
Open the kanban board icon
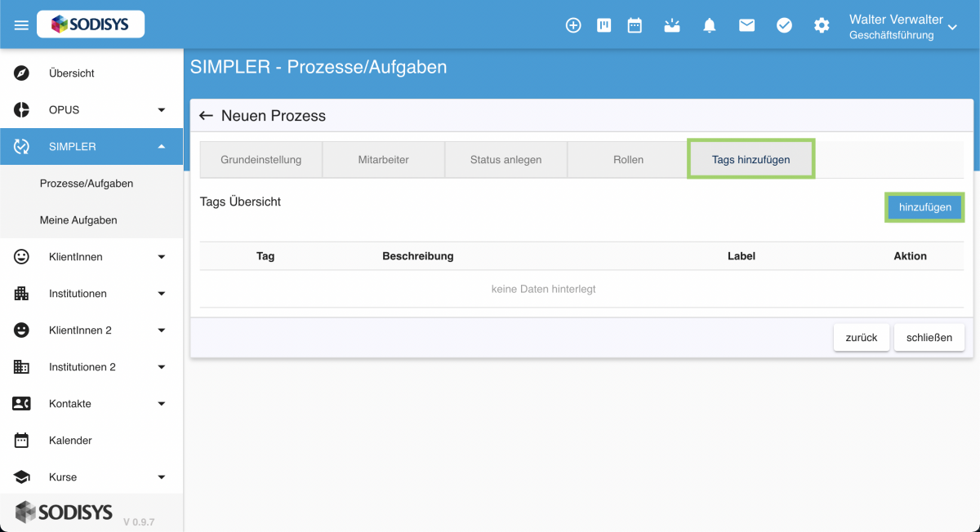pyautogui.click(x=604, y=25)
